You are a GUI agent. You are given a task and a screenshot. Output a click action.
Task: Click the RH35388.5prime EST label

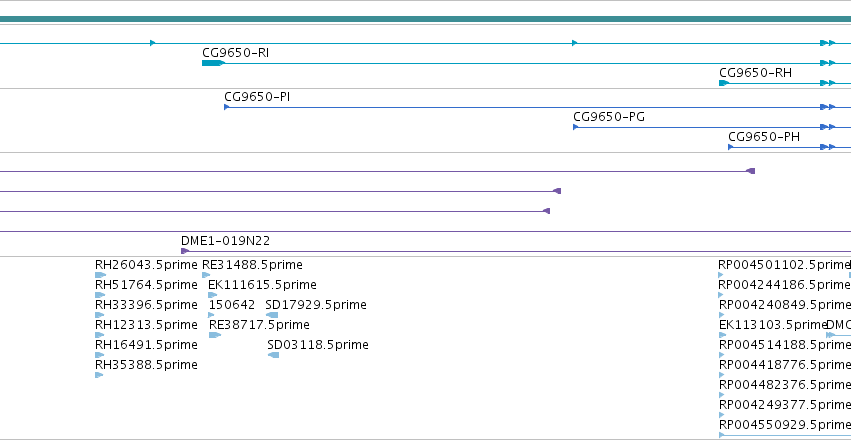click(146, 365)
